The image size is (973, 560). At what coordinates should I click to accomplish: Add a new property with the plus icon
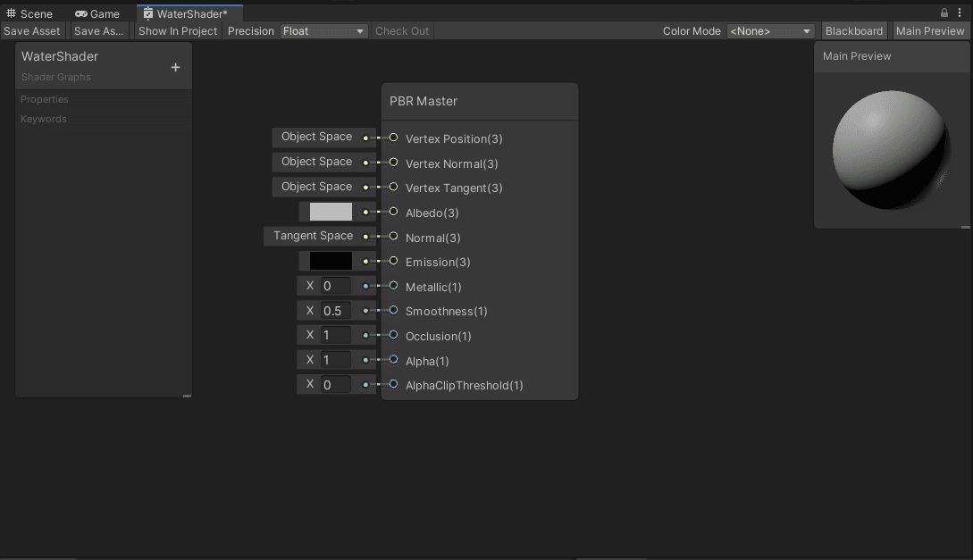[176, 67]
